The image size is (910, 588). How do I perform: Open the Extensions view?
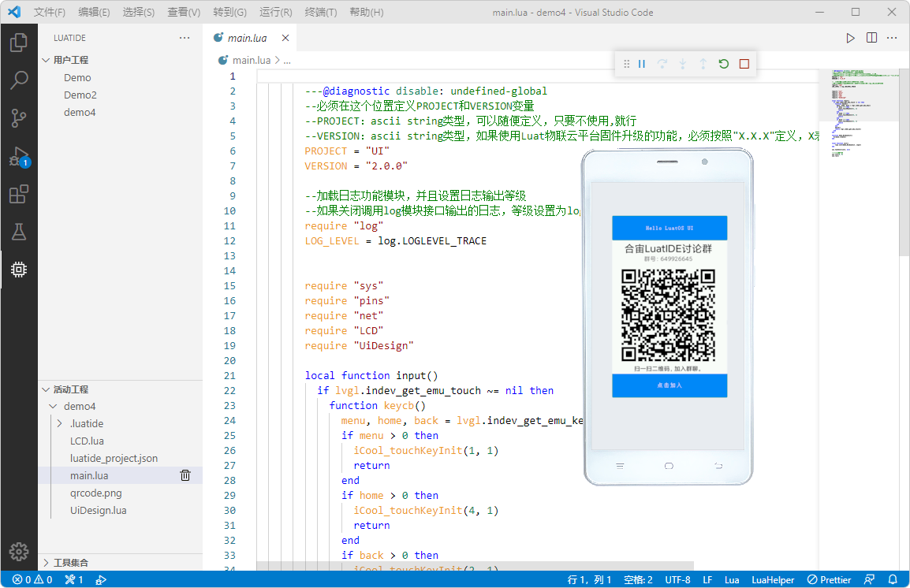coord(19,194)
